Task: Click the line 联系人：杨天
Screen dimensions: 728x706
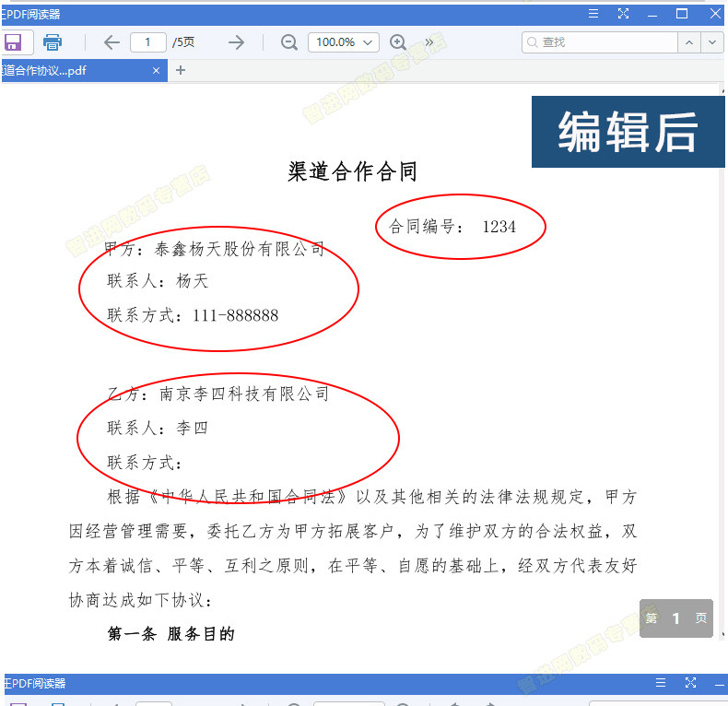Action: (158, 281)
